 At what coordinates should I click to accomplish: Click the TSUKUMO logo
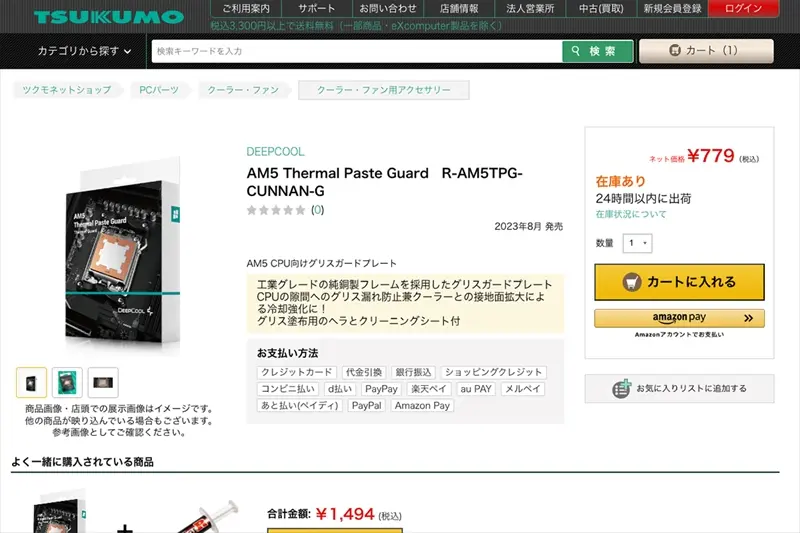(x=109, y=17)
